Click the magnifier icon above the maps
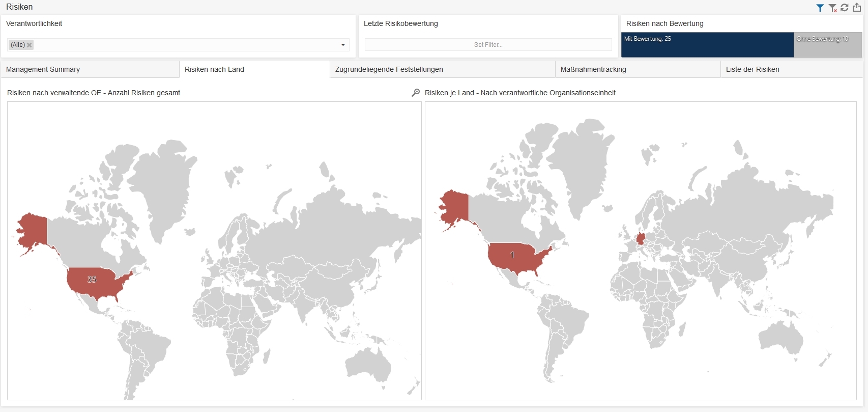 pos(416,93)
